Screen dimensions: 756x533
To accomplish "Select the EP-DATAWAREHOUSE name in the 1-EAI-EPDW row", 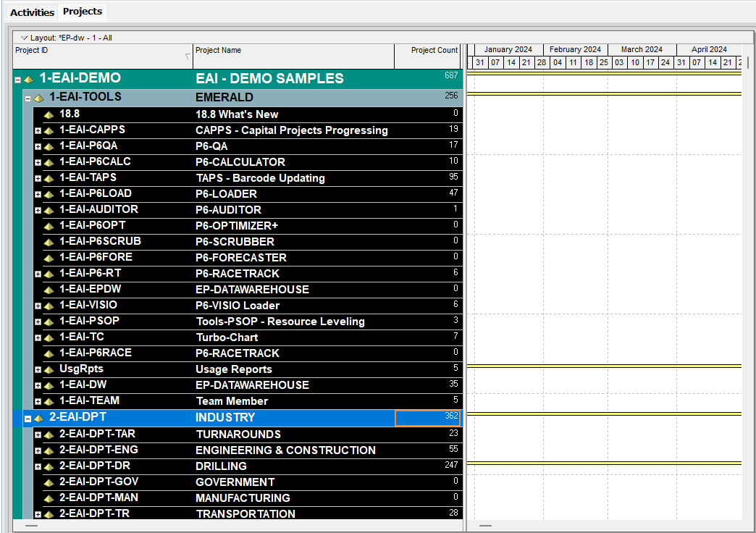I will pos(293,290).
